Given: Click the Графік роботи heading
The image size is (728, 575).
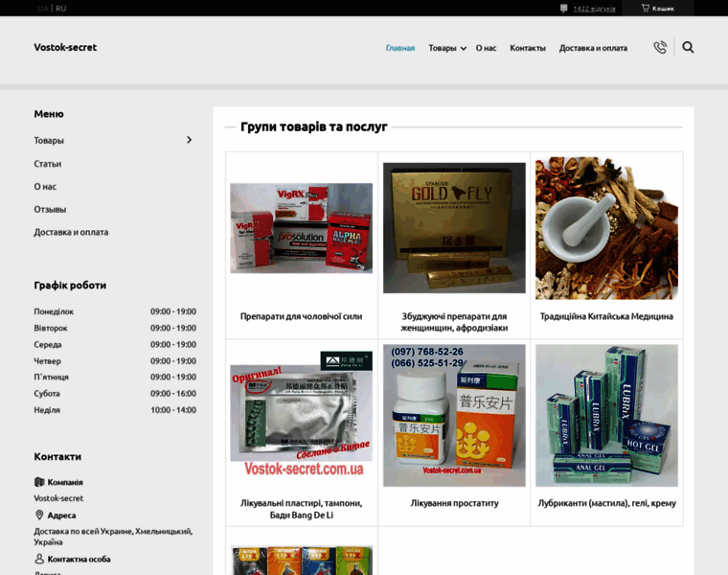Looking at the screenshot, I should click(x=70, y=286).
